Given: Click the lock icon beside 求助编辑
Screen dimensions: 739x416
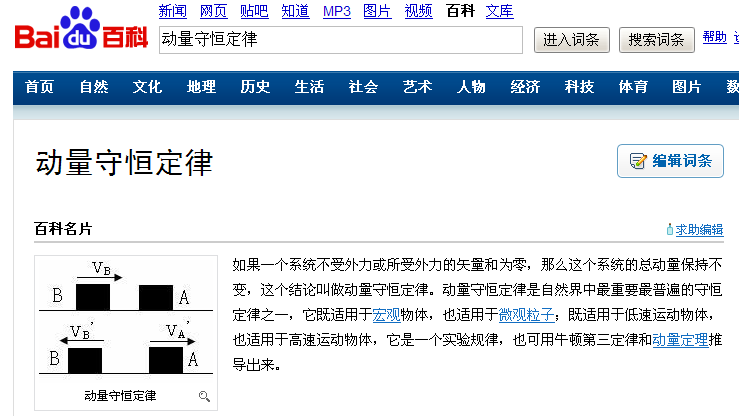Looking at the screenshot, I should click(x=669, y=229).
